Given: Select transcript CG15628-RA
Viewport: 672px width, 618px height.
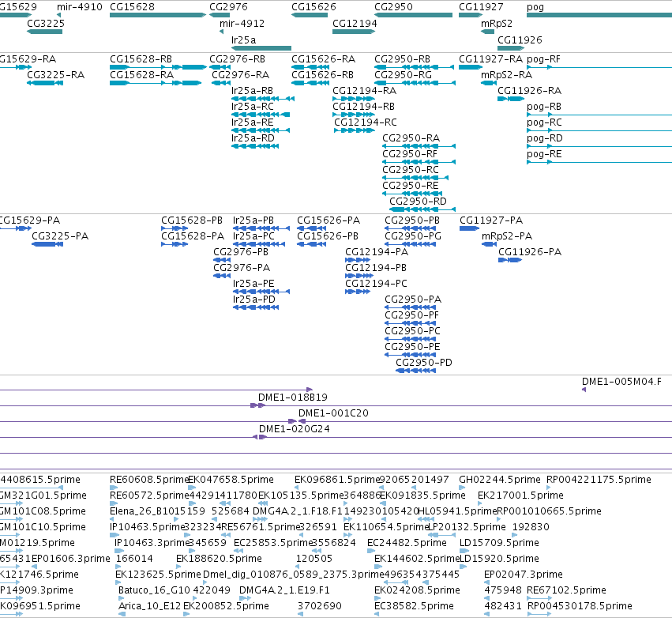Looking at the screenshot, I should click(x=142, y=75).
